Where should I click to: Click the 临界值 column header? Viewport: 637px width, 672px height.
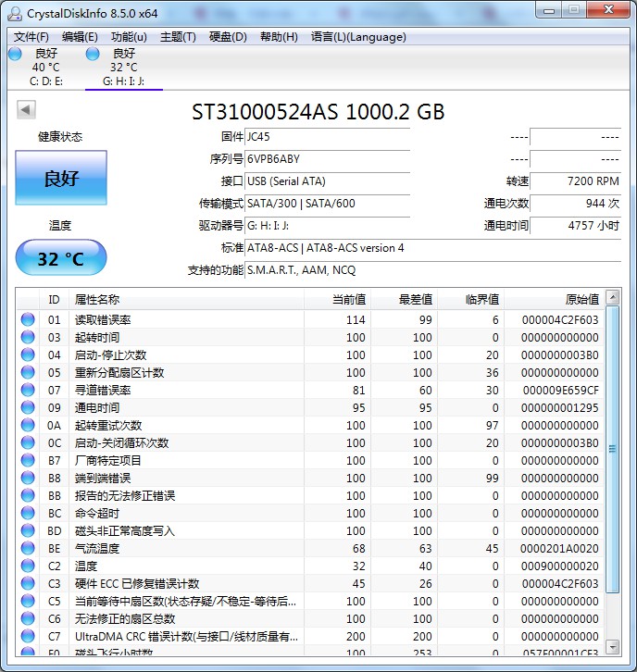click(470, 299)
